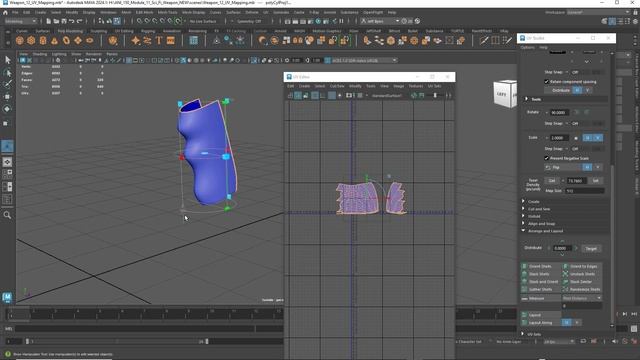Toggle the U button in Scale row
This screenshot has width=640, height=360.
pyautogui.click(x=587, y=138)
